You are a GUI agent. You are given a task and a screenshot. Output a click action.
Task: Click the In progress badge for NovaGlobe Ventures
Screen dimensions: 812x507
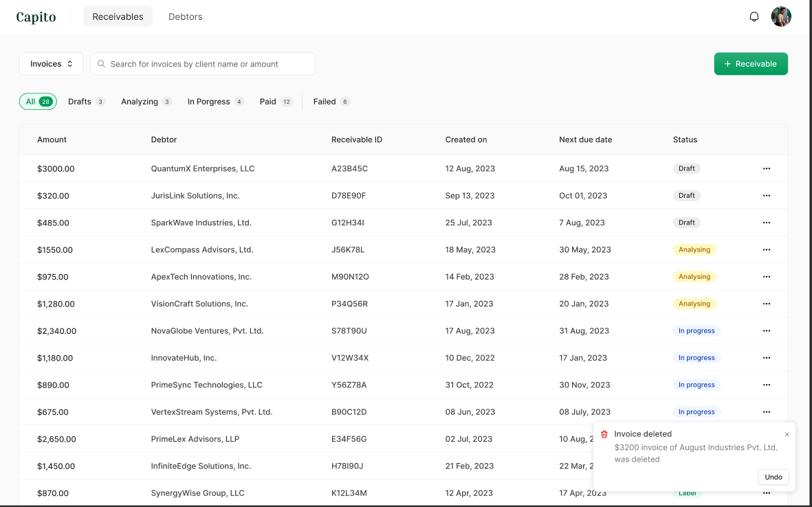(x=696, y=330)
